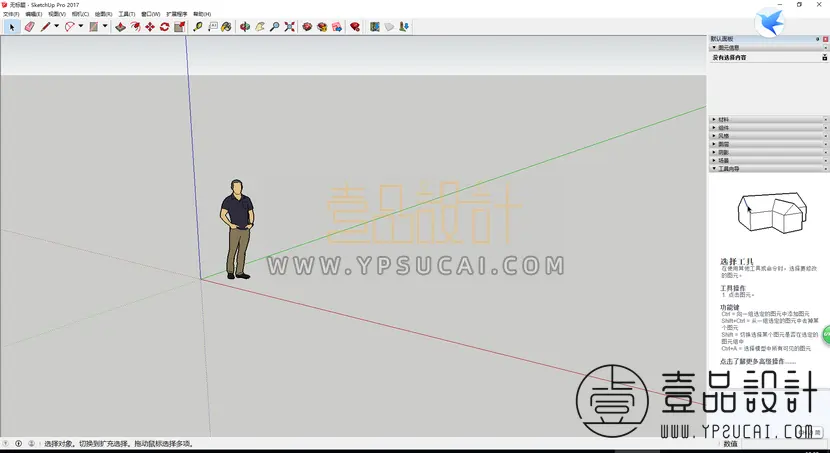Screen dimensions: 830x453
Task: Select the Line pencil tool
Action: tap(46, 26)
